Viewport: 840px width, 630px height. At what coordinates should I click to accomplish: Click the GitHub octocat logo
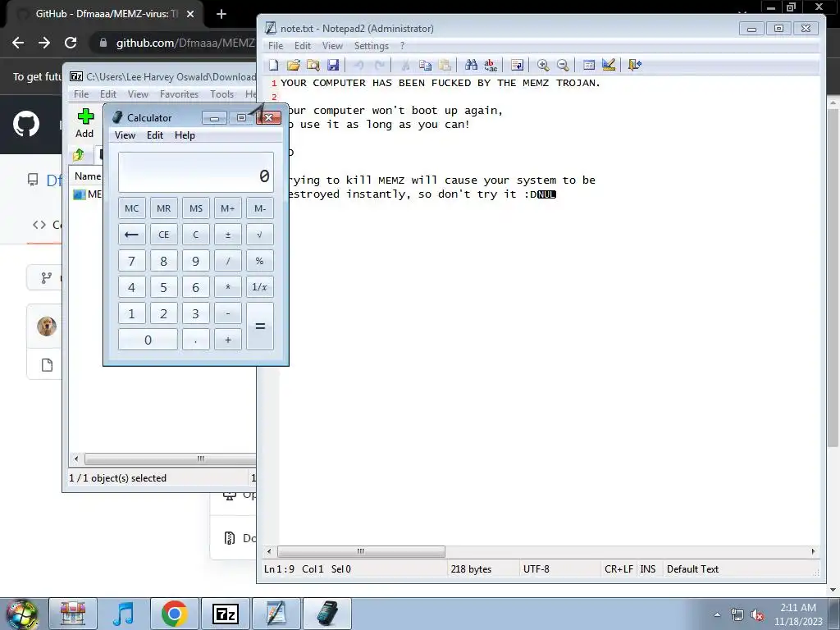(x=25, y=124)
